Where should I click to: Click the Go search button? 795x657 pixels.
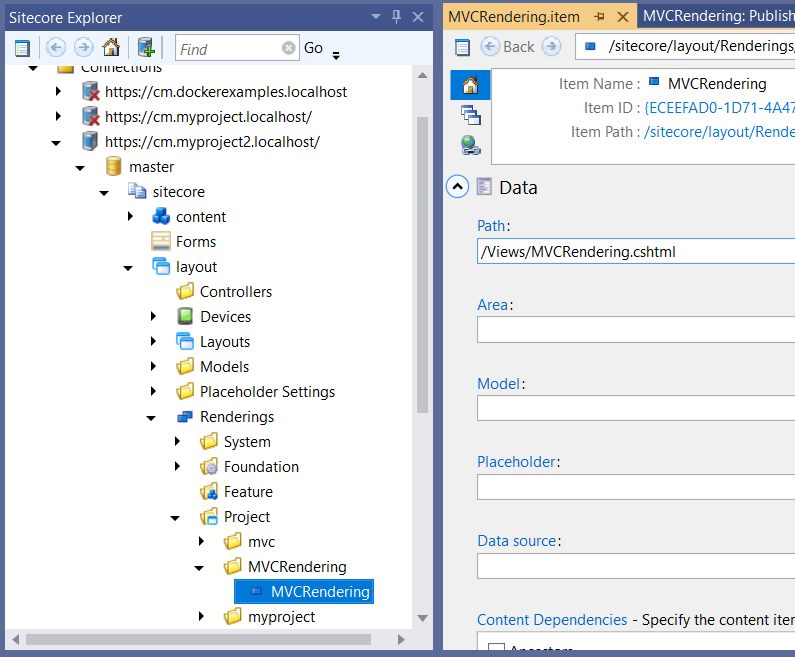pos(313,48)
